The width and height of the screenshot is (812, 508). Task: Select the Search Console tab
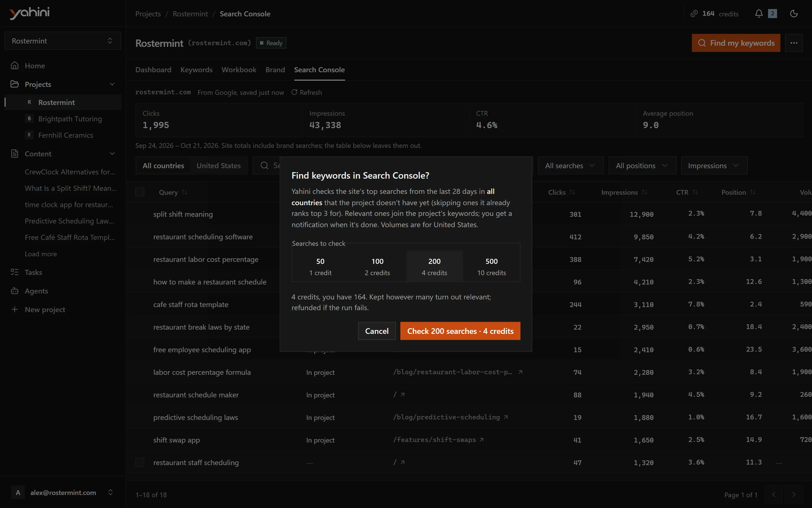[319, 69]
